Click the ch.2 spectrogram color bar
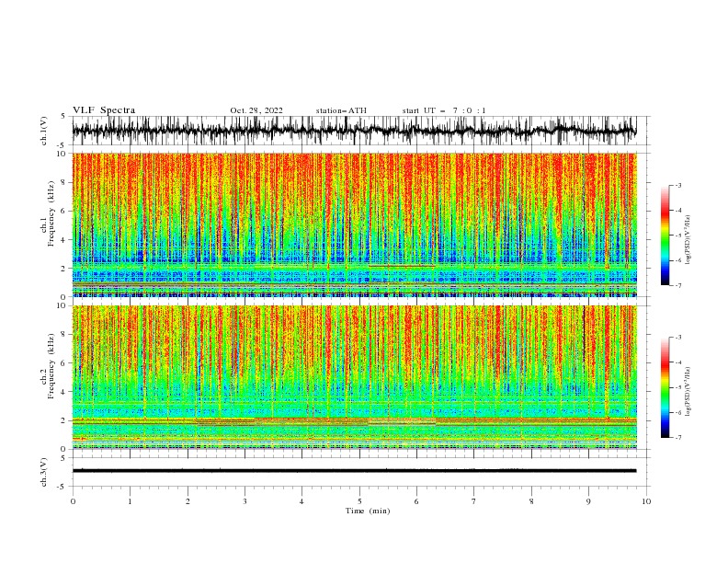 pos(665,387)
